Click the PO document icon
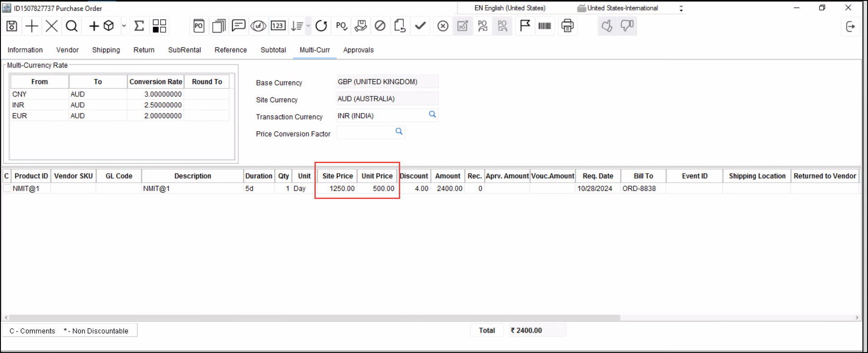Screen dimensions: 868x353 [199, 26]
